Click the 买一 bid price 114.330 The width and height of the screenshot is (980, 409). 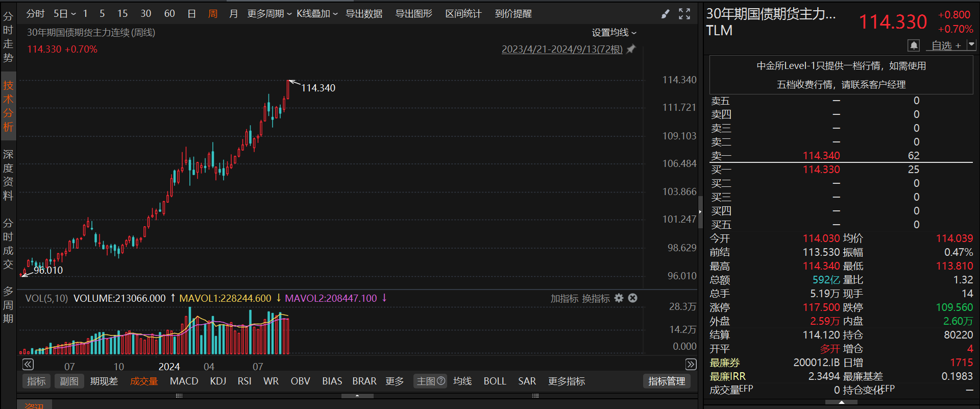point(821,170)
